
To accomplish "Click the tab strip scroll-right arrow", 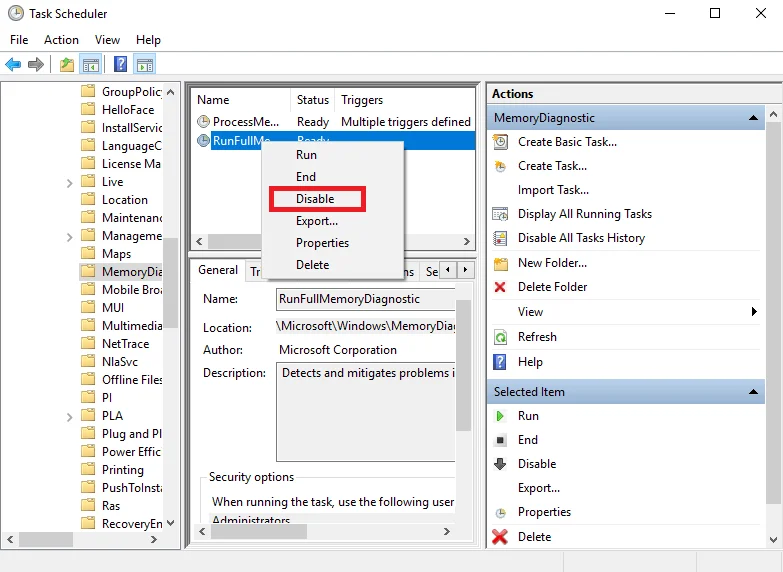I will [465, 270].
